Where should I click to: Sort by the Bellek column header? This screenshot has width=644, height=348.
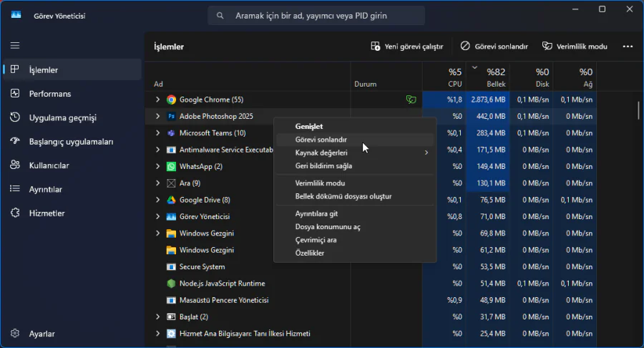pyautogui.click(x=488, y=77)
